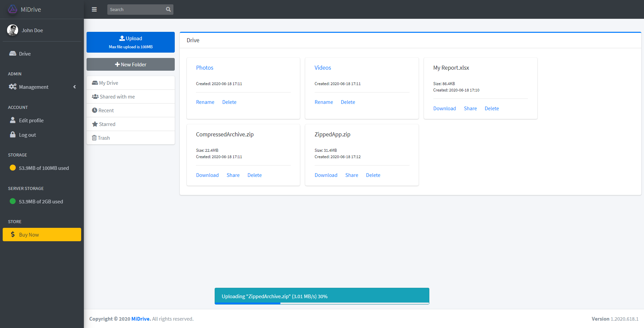Click the Version 1.2020.618.1 text
Viewport: 644px width, 328px height.
(615, 319)
